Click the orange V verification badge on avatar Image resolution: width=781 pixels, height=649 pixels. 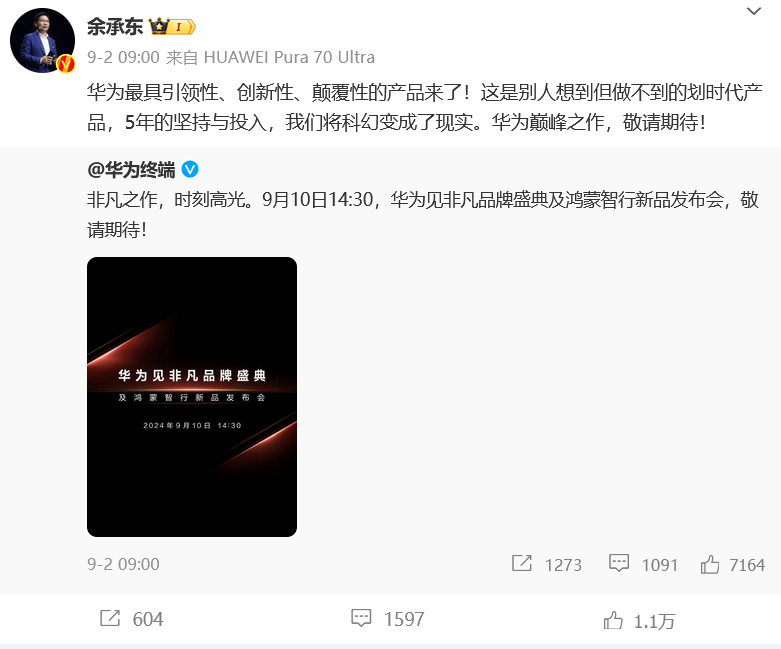[65, 64]
